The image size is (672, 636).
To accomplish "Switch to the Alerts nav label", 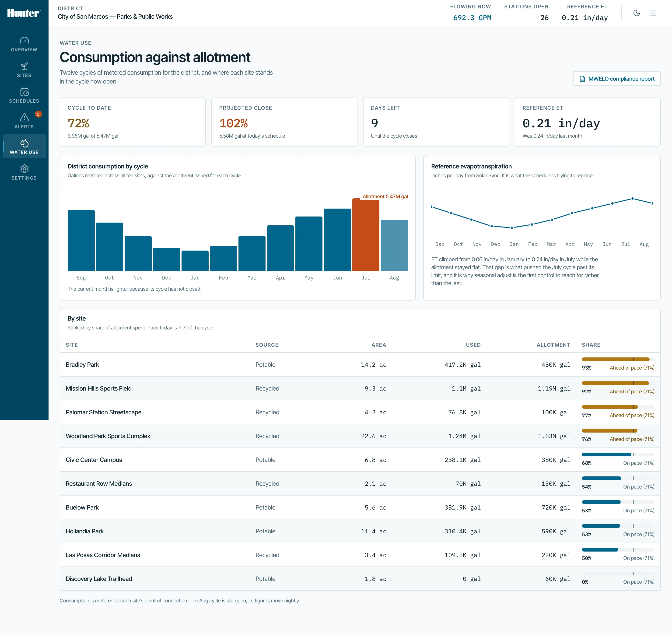I will coord(24,127).
